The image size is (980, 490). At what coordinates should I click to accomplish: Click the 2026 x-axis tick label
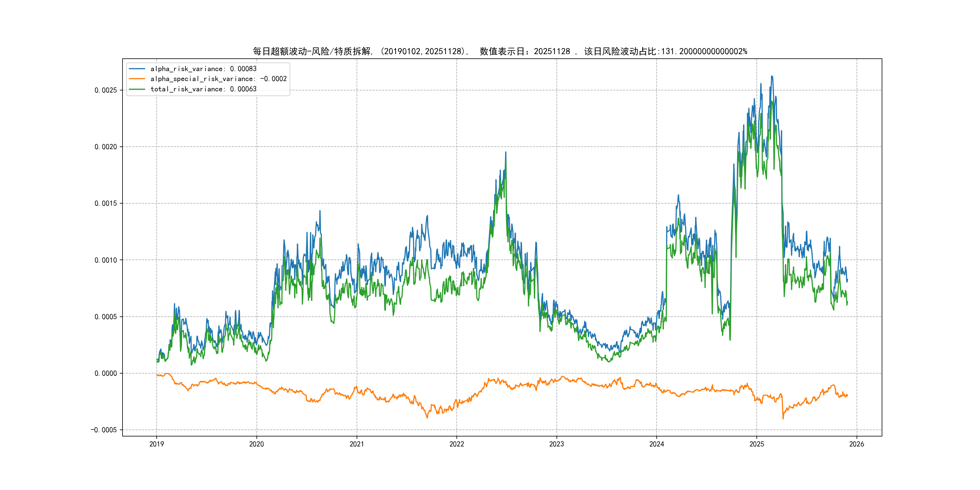pyautogui.click(x=857, y=444)
